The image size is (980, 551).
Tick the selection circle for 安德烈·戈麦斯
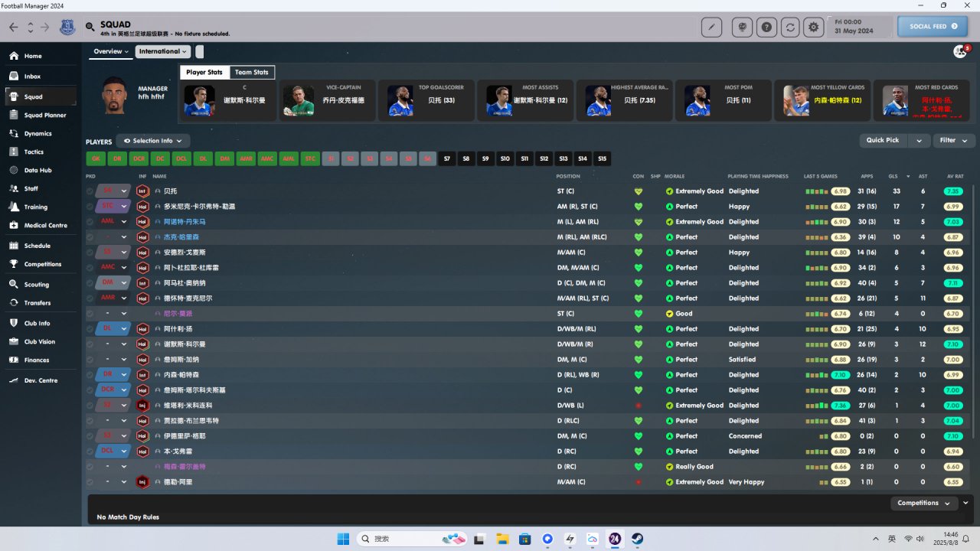(x=90, y=253)
